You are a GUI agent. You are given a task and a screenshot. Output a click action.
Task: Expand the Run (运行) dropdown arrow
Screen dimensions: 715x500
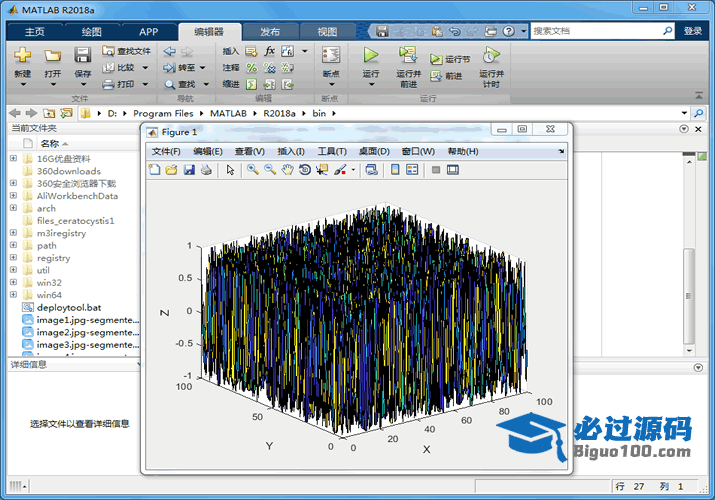pyautogui.click(x=371, y=84)
